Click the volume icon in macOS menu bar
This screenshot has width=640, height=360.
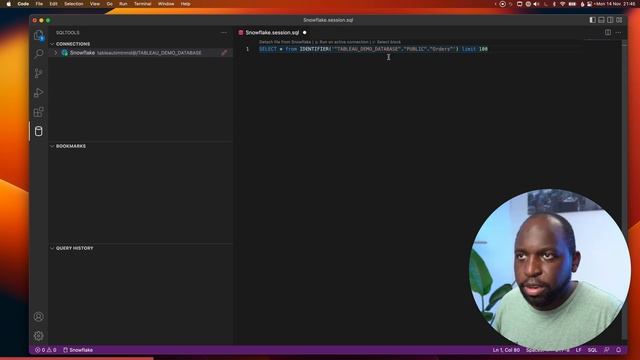(536, 4)
